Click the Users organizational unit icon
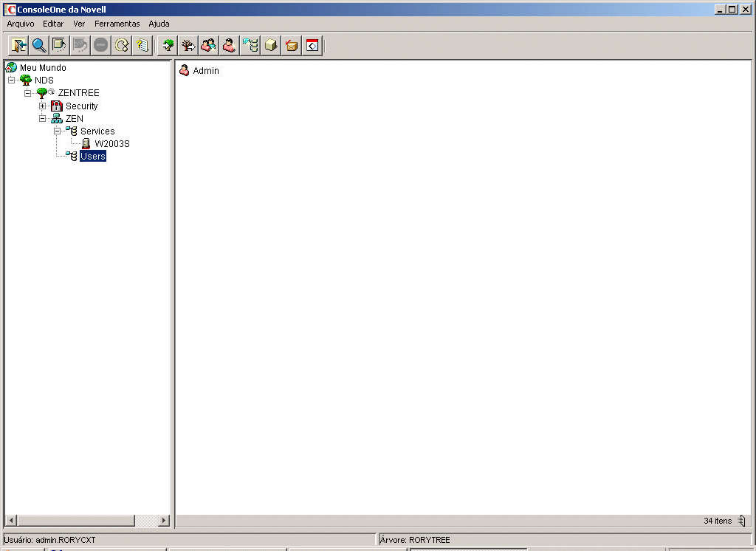 coord(72,156)
